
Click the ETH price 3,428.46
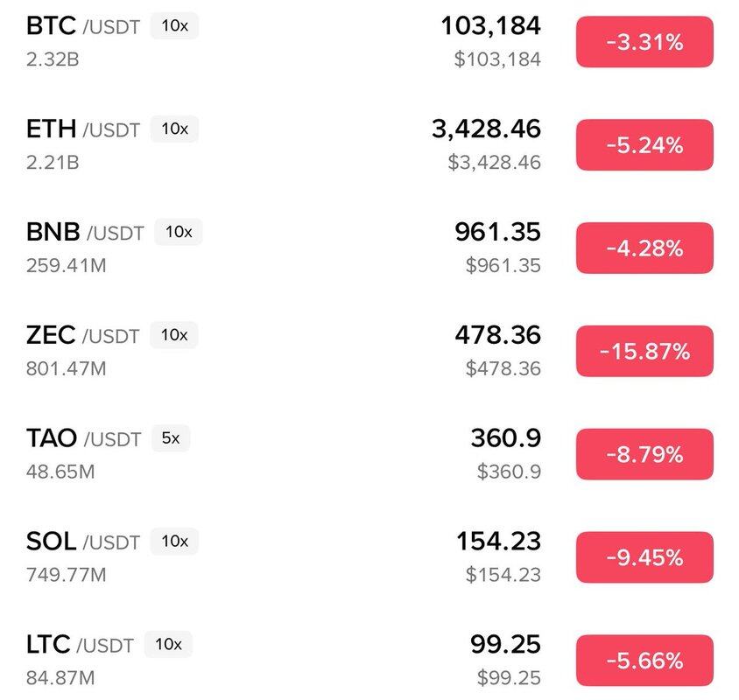(x=486, y=129)
